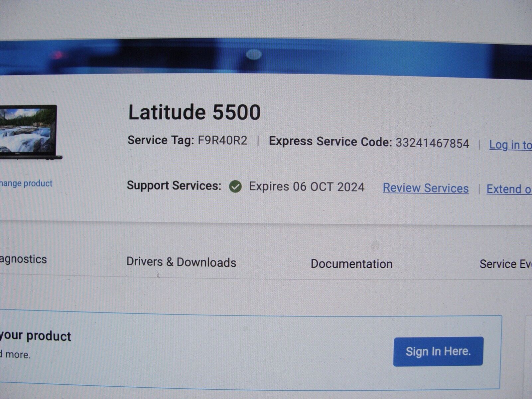
Task: Click the Change product link
Action: tap(26, 183)
